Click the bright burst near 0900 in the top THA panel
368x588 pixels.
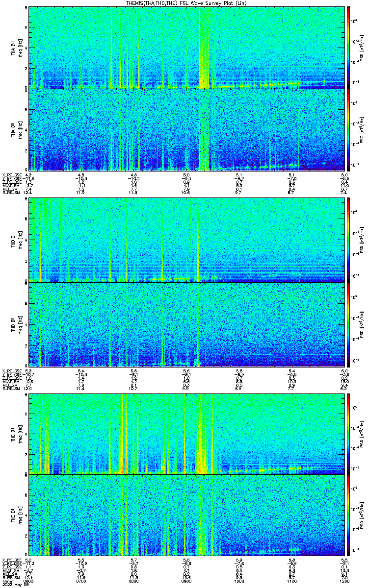coord(203,49)
